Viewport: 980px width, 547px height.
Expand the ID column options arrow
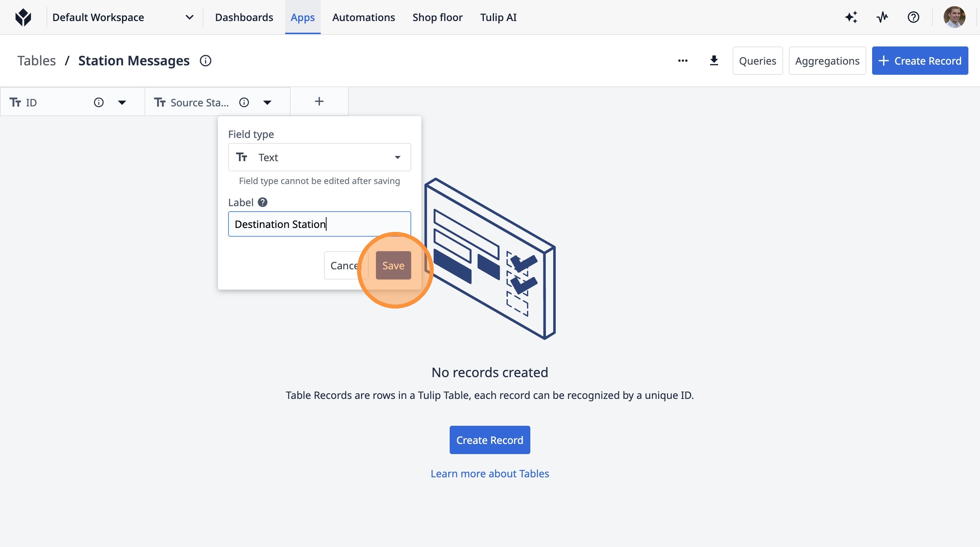(122, 103)
